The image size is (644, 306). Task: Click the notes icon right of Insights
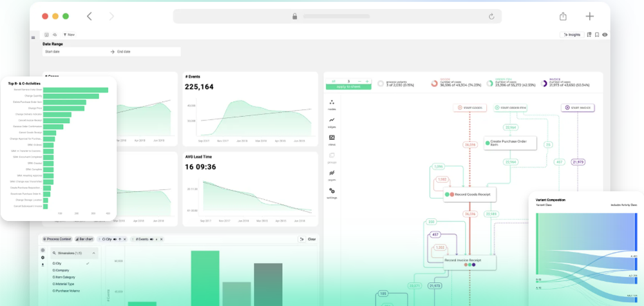[x=589, y=35]
